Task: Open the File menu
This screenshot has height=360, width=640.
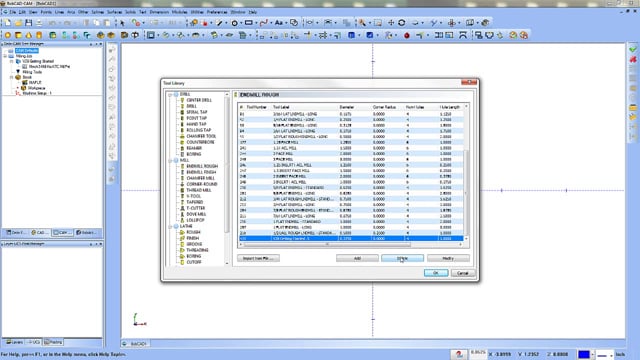Action: pyautogui.click(x=13, y=12)
